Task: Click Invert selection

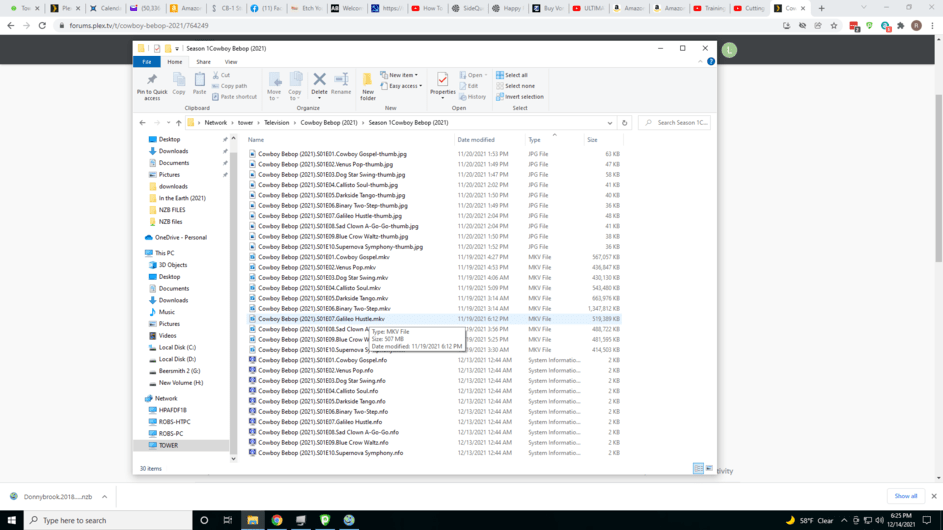Action: pos(520,97)
